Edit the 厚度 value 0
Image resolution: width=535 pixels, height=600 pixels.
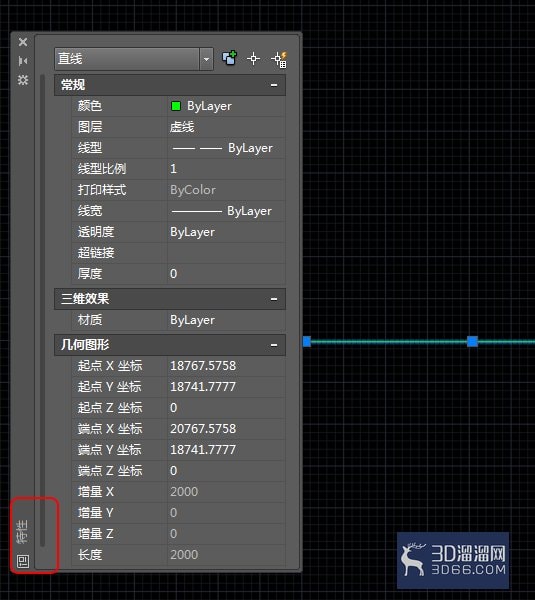point(226,274)
